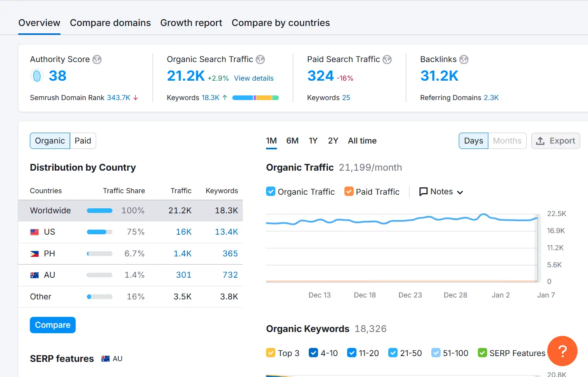Open the Overview tab

click(x=39, y=23)
